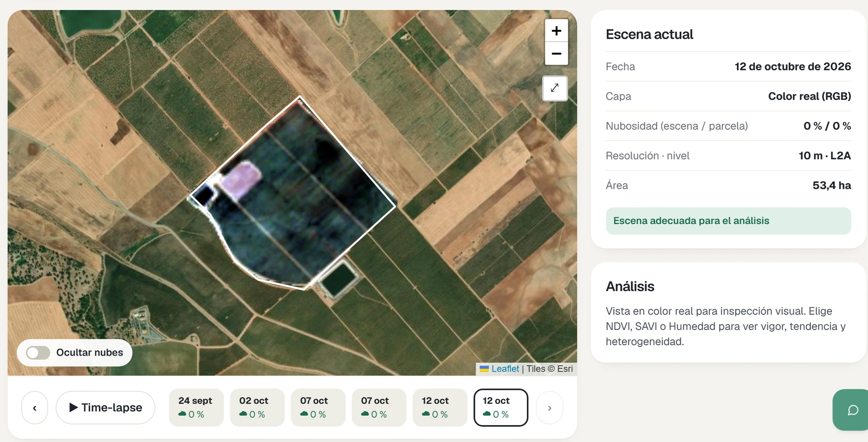Toggle the Ocultar nubes switch

coord(38,353)
